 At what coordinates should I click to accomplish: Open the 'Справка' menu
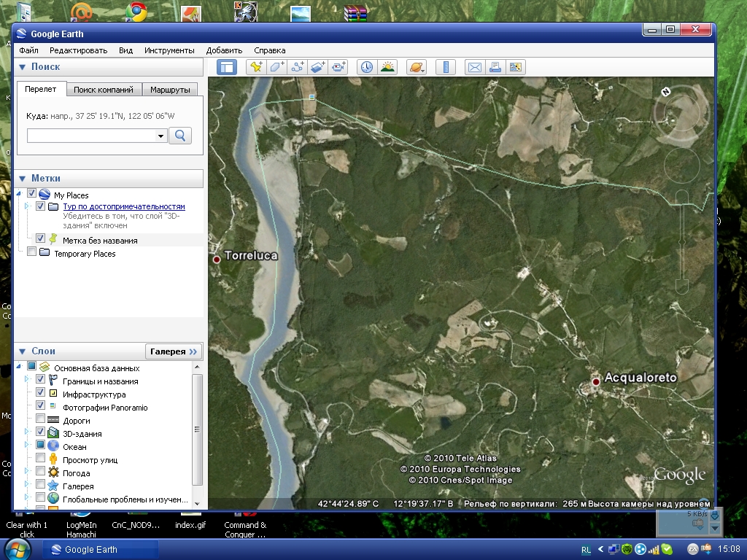(270, 50)
